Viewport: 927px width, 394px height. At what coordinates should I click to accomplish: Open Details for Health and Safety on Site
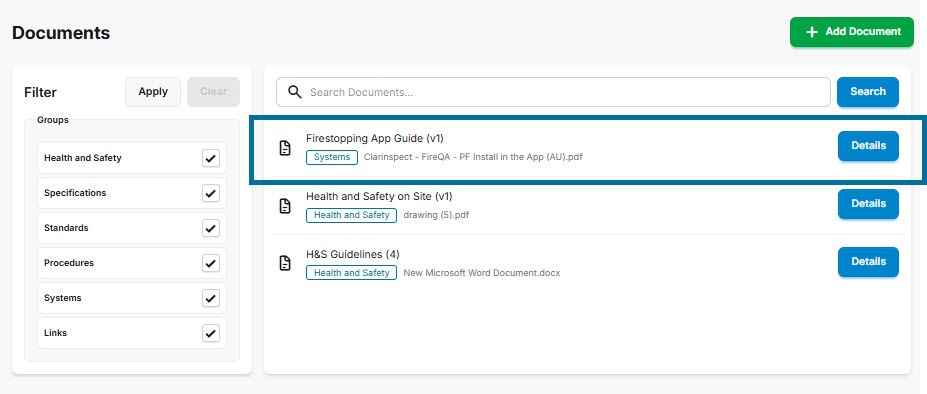click(x=868, y=204)
